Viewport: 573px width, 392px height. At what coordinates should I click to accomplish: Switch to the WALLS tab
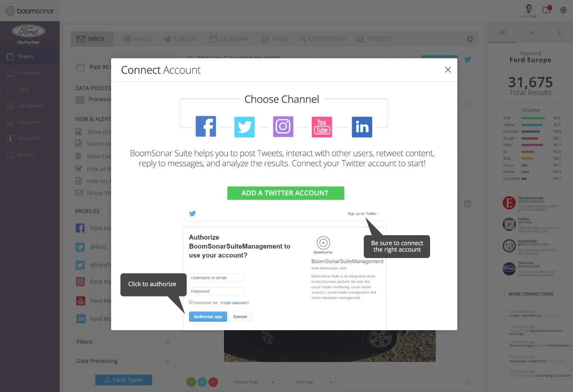[x=137, y=39]
